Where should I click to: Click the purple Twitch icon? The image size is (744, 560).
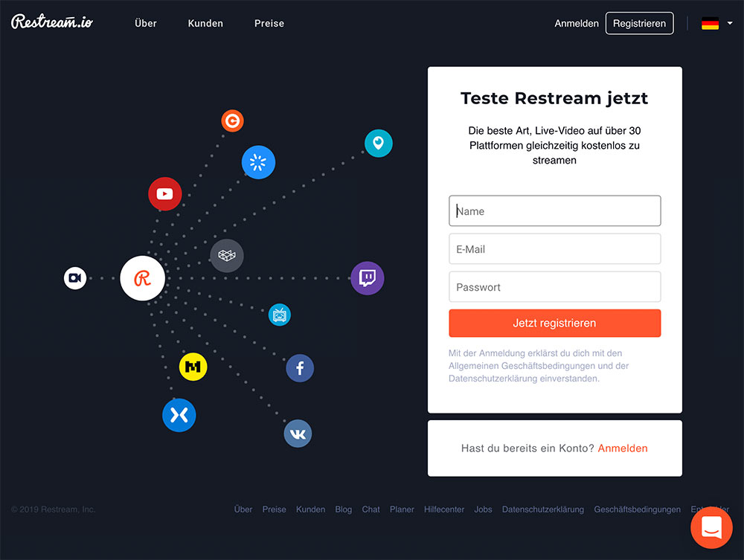coord(367,279)
